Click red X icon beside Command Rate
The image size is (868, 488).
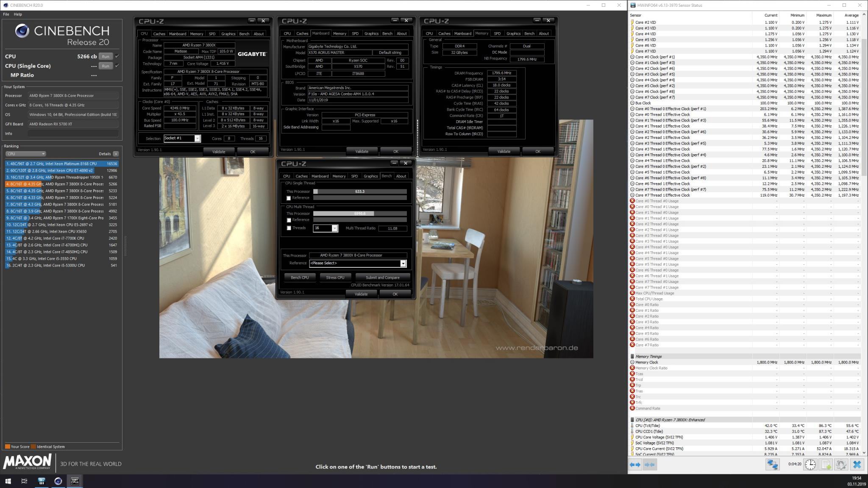coord(632,408)
